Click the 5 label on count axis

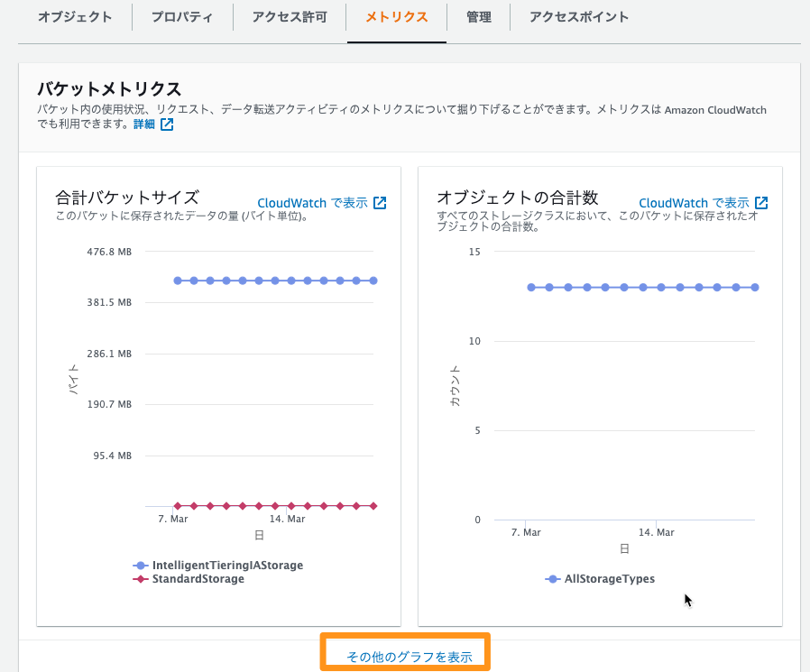(477, 431)
